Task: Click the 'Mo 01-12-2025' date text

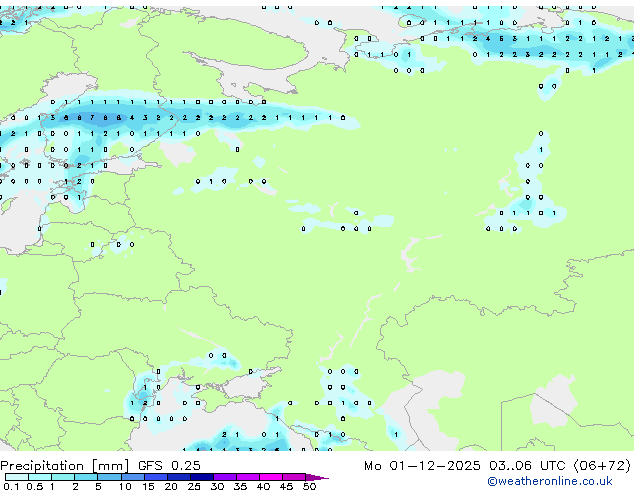Action: (422, 466)
